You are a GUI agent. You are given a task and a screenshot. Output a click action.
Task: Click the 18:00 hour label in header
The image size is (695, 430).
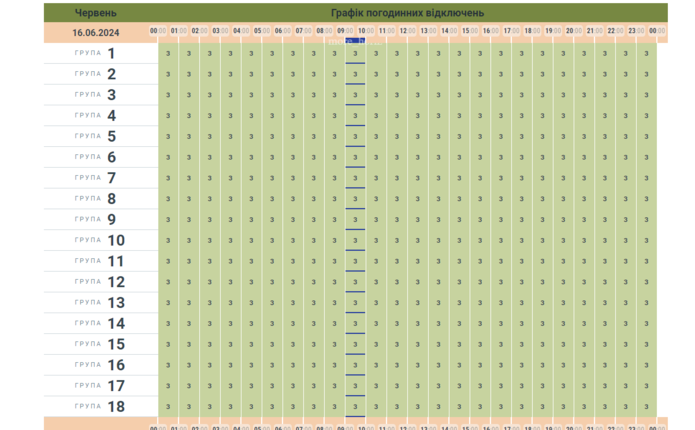532,32
